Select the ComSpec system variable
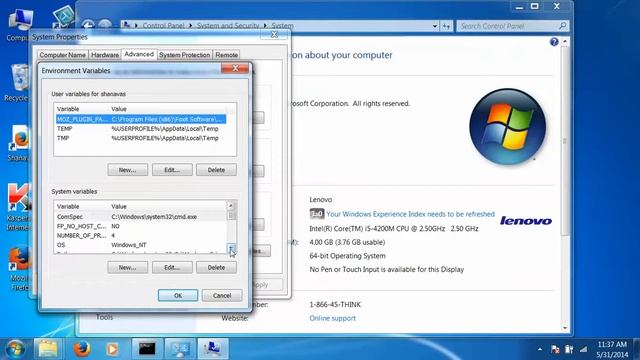This screenshot has width=640, height=360. coord(141,217)
